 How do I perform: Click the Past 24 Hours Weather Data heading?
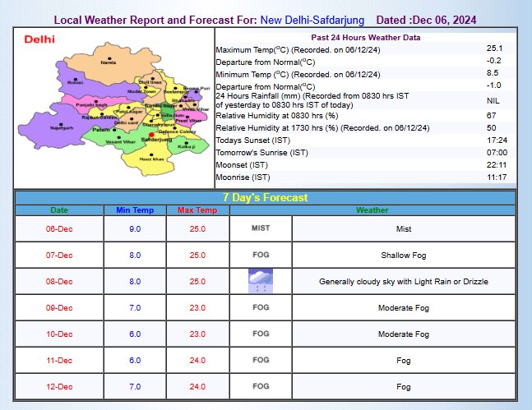[366, 38]
